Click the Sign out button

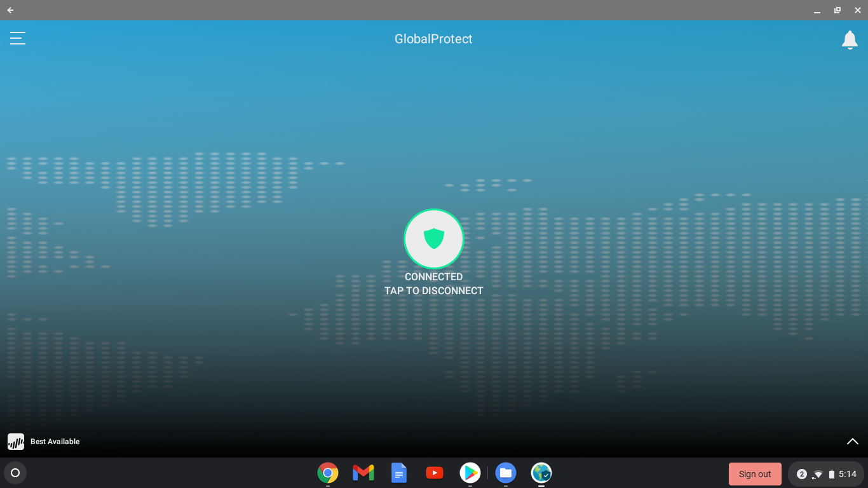click(755, 474)
